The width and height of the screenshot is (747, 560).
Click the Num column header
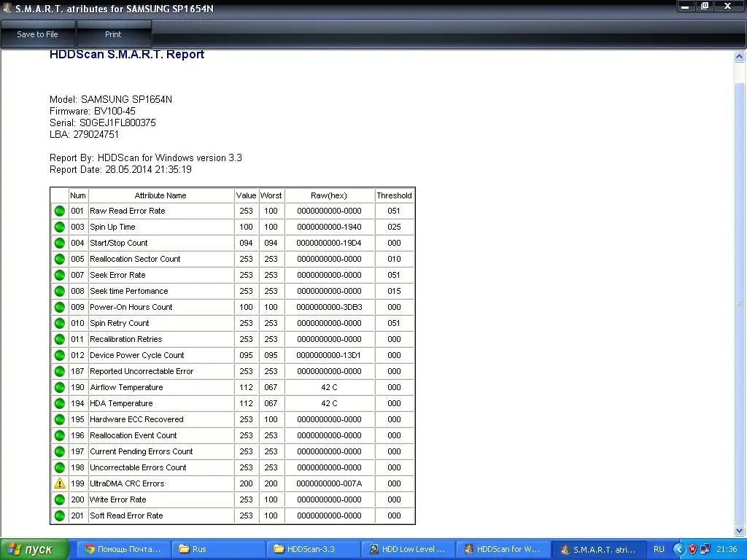point(78,195)
